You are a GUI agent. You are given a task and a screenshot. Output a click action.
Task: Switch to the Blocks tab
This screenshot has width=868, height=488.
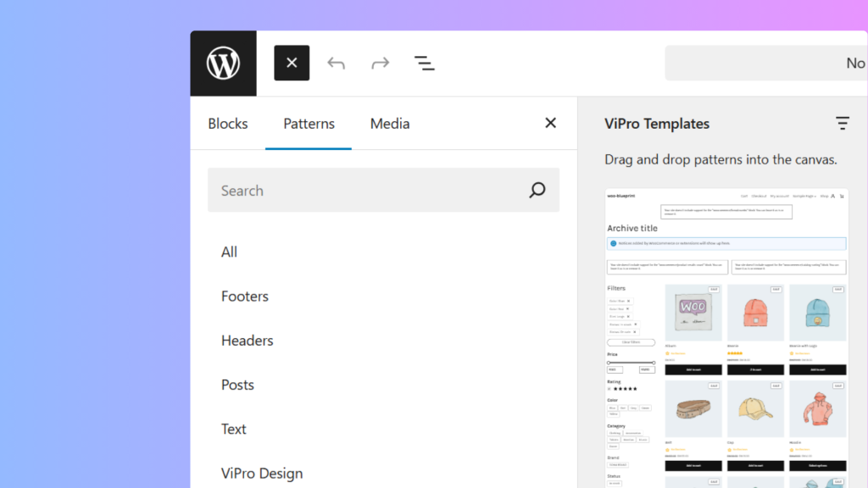coord(228,124)
